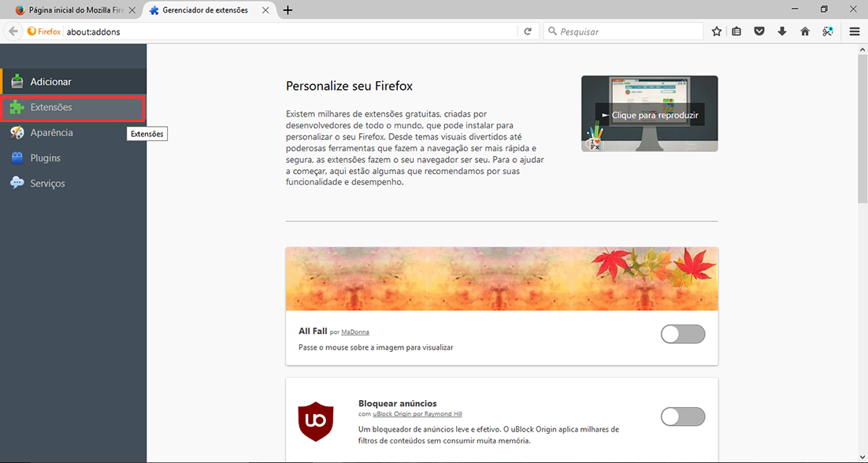Screen dimensions: 868x463
Task: Open the MaDonna author link
Action: click(354, 332)
